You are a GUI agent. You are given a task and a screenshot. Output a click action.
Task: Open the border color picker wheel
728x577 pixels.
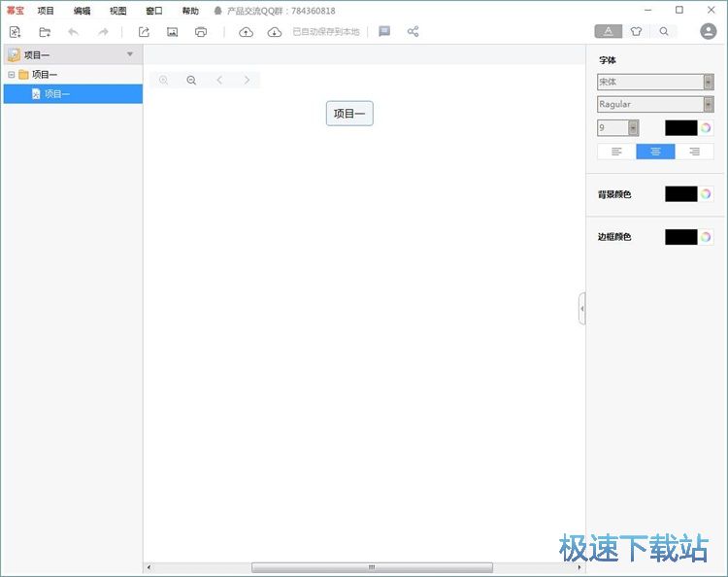[x=706, y=237]
